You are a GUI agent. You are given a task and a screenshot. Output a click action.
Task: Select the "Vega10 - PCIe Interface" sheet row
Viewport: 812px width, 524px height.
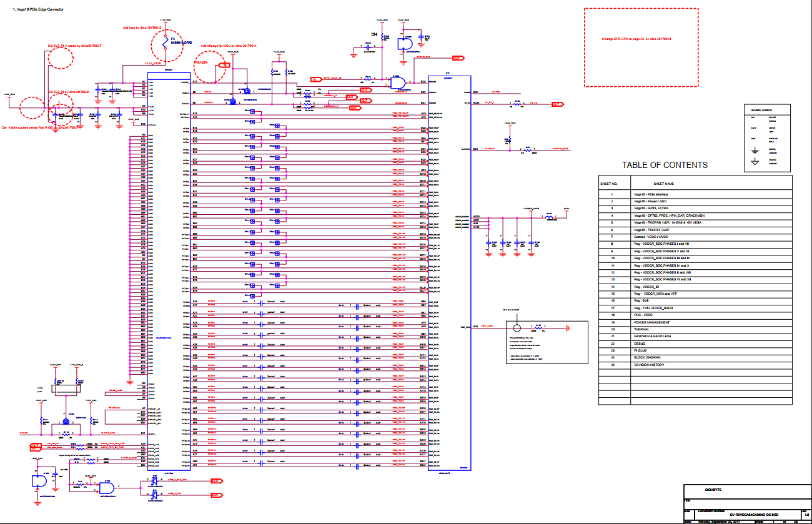pyautogui.click(x=695, y=195)
